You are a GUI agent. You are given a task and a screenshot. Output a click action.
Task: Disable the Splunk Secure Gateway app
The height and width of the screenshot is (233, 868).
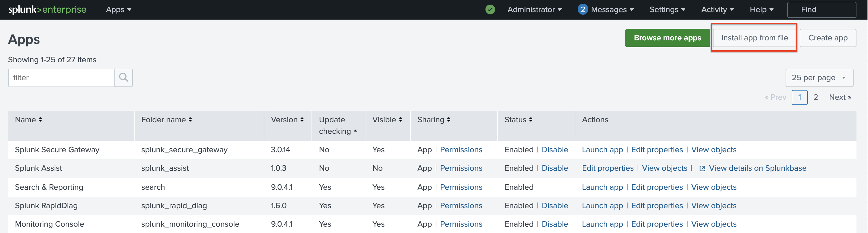click(555, 150)
